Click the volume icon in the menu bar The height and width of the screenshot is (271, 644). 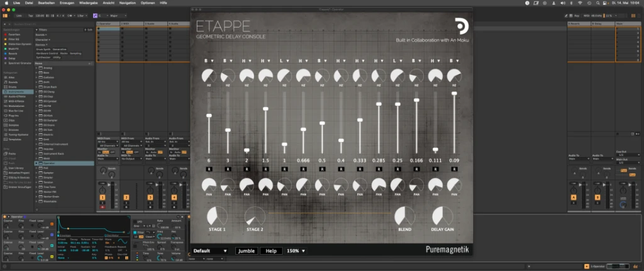pyautogui.click(x=562, y=3)
